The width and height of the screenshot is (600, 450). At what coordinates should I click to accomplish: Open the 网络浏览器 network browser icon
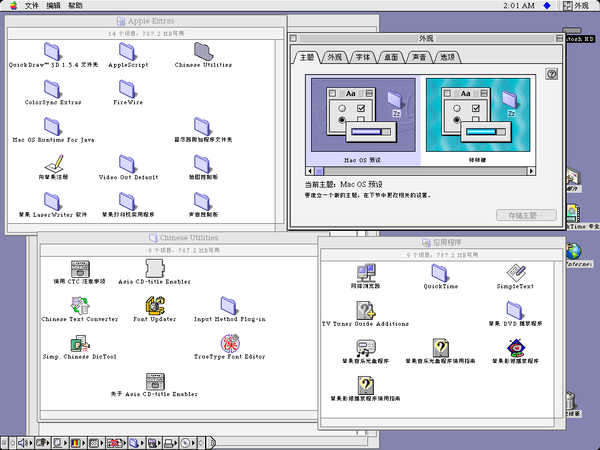pos(365,272)
